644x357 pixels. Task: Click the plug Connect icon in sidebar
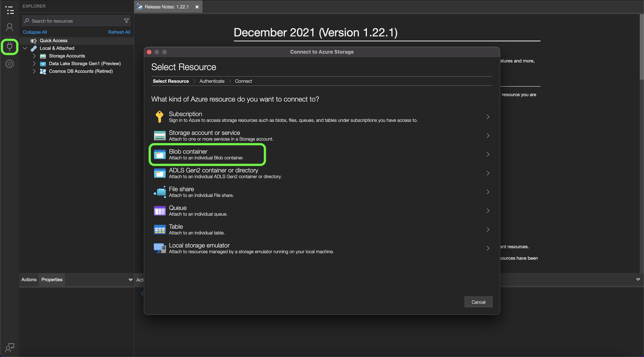tap(10, 47)
